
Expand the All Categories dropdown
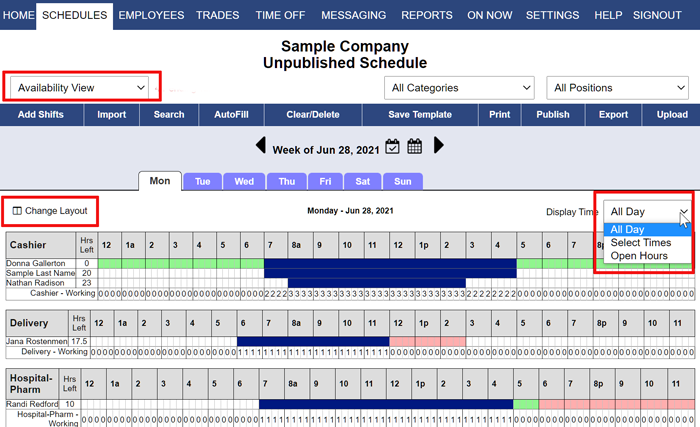pyautogui.click(x=459, y=88)
